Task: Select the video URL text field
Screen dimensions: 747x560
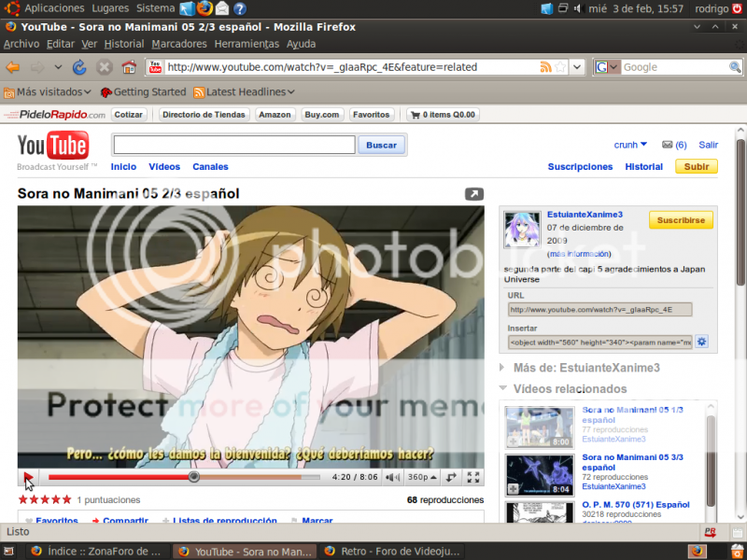Action: pyautogui.click(x=599, y=310)
